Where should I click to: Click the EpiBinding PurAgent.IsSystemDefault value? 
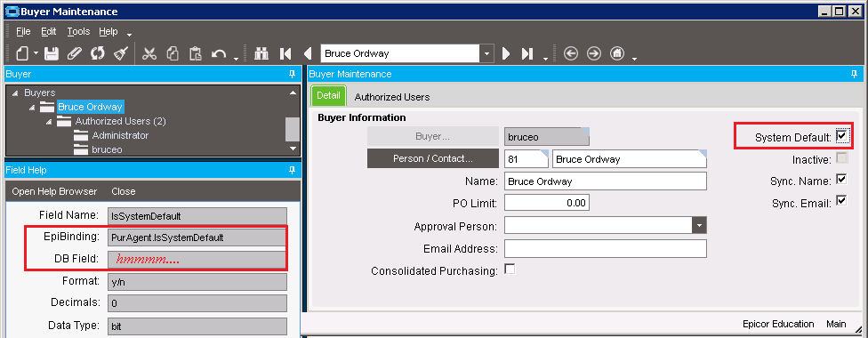point(197,237)
